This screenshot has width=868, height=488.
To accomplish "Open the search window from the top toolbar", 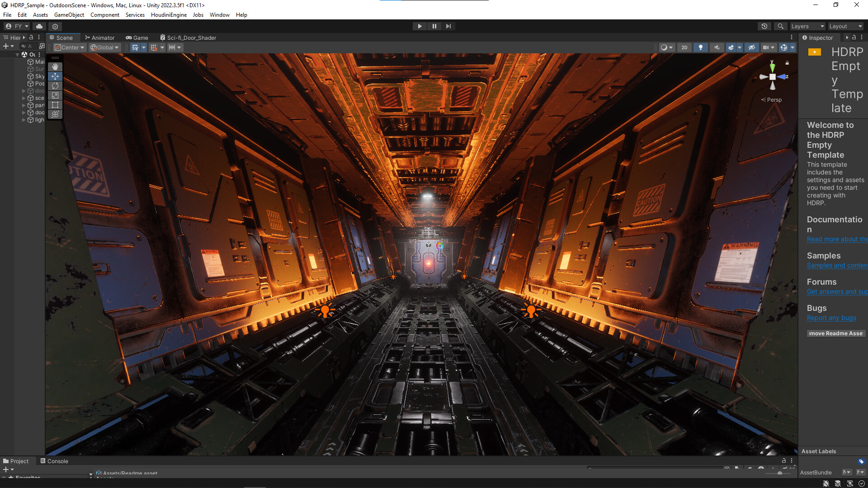I will tap(780, 26).
